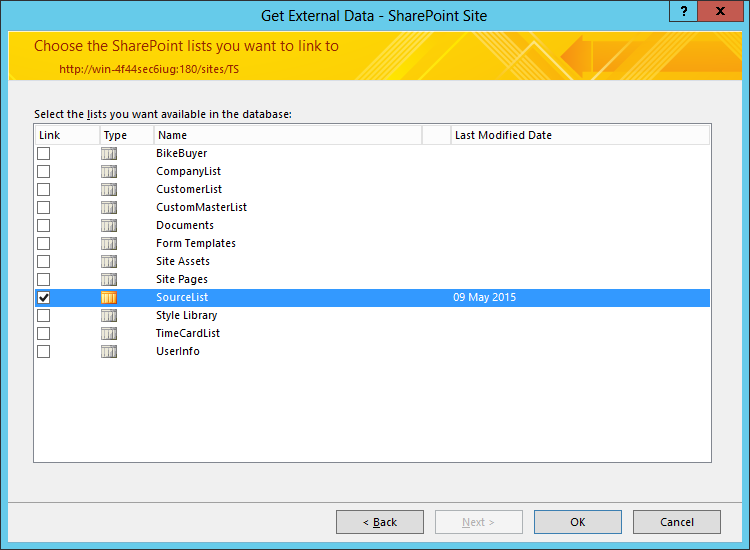The width and height of the screenshot is (750, 550).
Task: Check the BikeBuyer link checkbox
Action: tap(44, 154)
